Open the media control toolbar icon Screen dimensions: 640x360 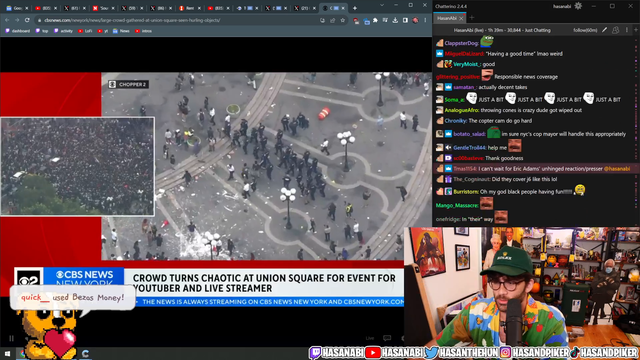pos(385,20)
